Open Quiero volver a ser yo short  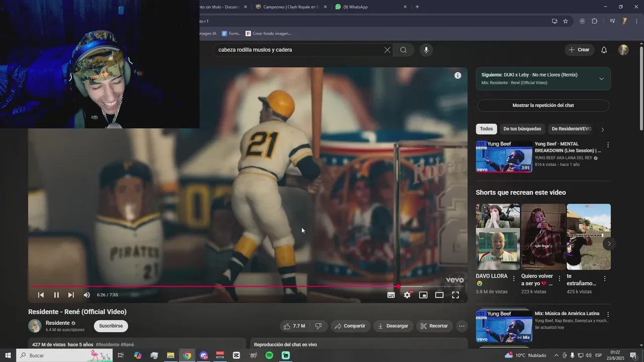(543, 237)
